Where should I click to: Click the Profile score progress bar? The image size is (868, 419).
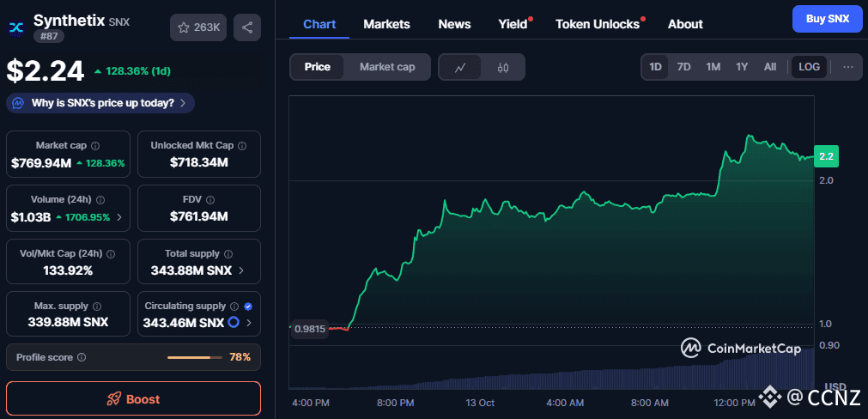pyautogui.click(x=195, y=357)
